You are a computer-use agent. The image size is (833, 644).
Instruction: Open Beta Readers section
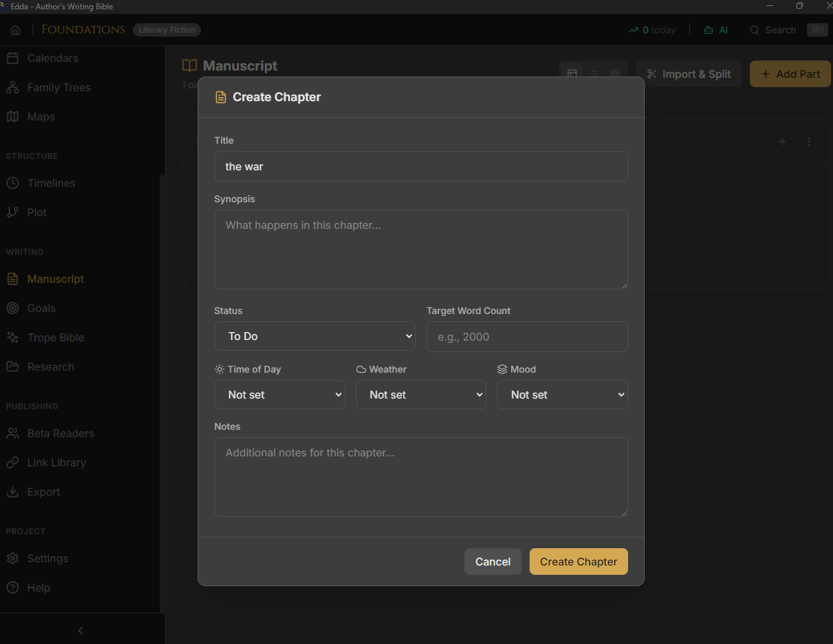[60, 433]
